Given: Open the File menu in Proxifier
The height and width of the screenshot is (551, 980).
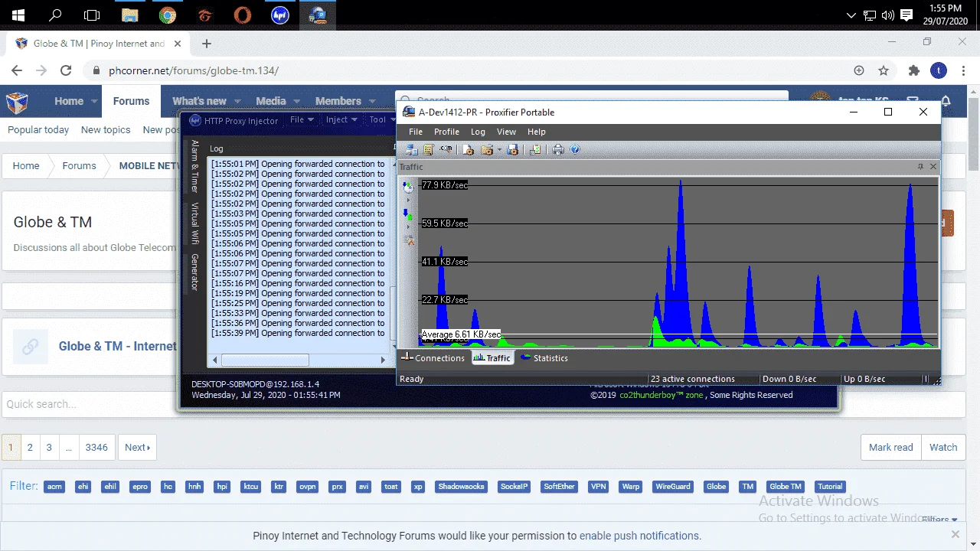Looking at the screenshot, I should pos(416,132).
